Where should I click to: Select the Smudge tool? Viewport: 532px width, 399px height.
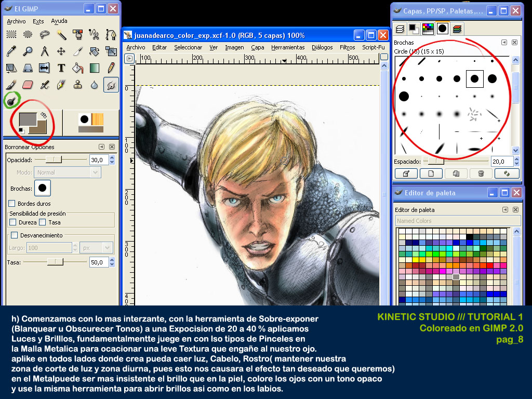[x=111, y=85]
